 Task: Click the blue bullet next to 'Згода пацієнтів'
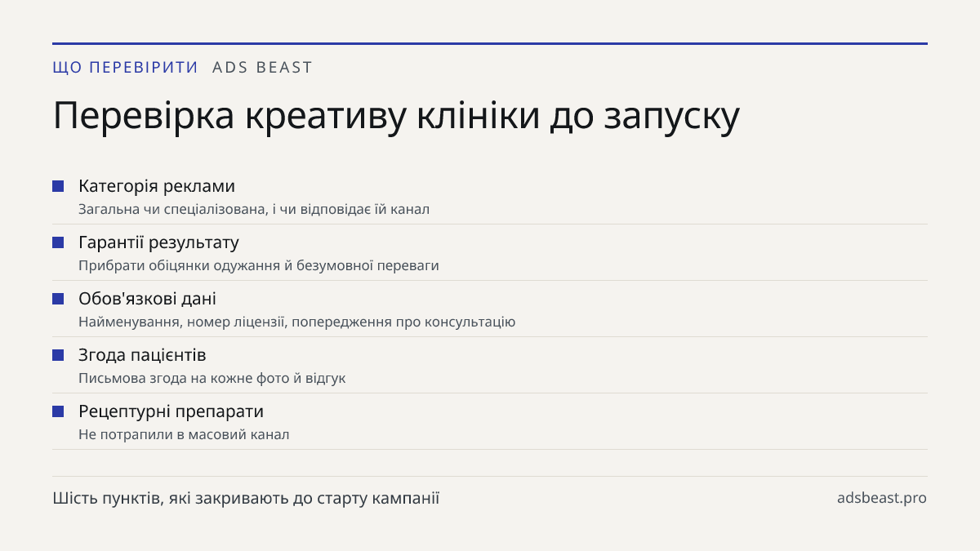click(x=58, y=355)
